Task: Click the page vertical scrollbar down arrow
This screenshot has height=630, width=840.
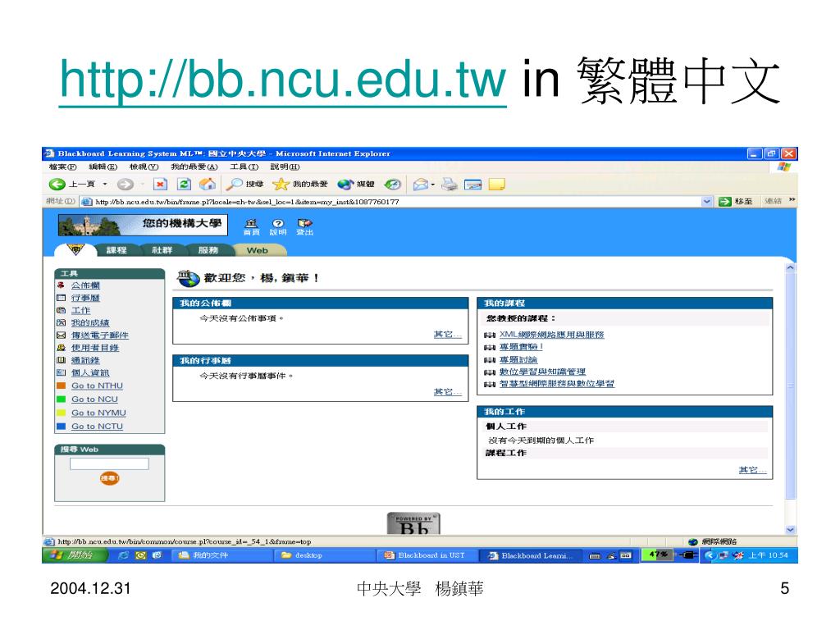Action: [x=790, y=529]
